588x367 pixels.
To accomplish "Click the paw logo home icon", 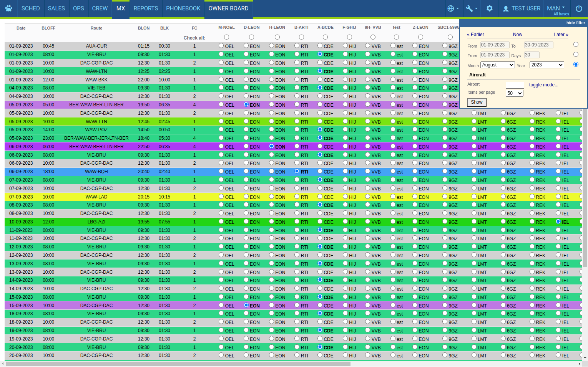I will [x=8, y=8].
